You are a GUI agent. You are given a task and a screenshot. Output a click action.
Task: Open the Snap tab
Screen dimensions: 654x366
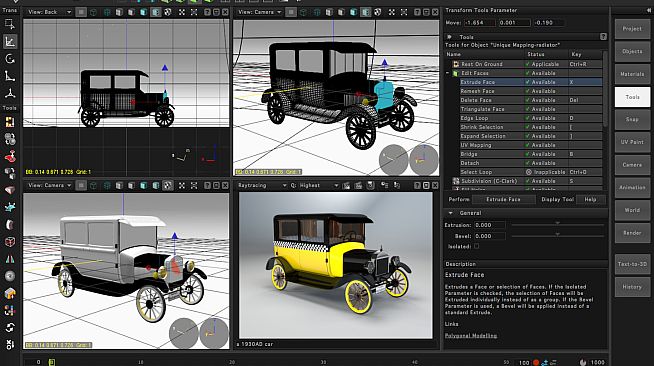click(x=632, y=119)
